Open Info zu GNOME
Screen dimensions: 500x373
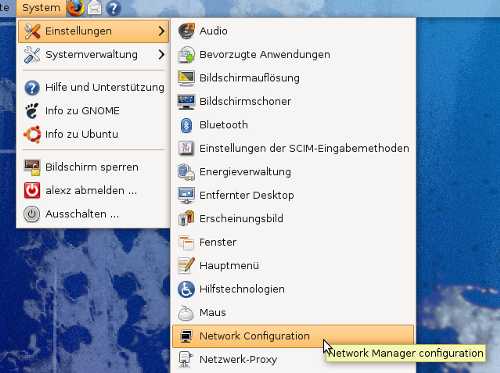tap(93, 111)
